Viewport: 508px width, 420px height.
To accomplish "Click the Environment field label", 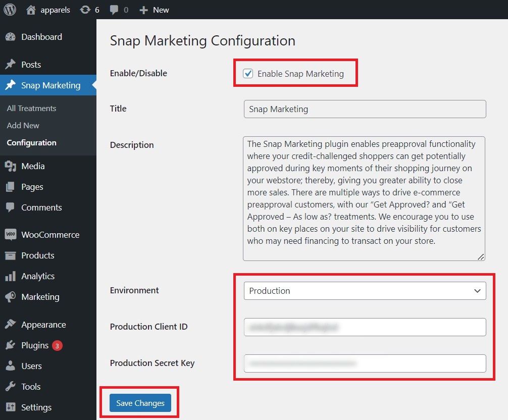I will (134, 290).
